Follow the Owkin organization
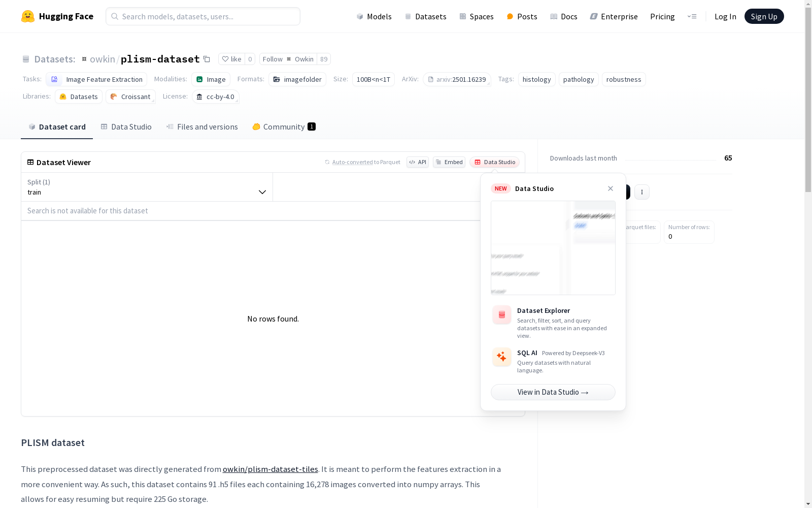The width and height of the screenshot is (812, 508). pyautogui.click(x=288, y=59)
